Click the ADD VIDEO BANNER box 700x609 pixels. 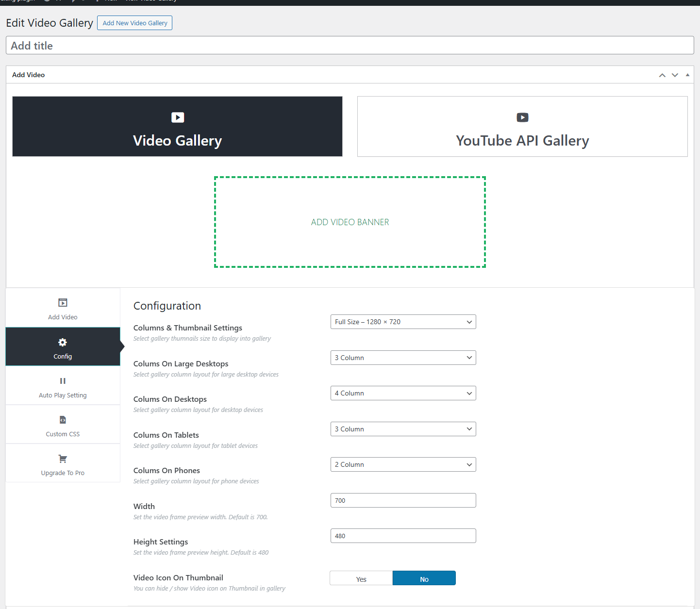point(350,222)
